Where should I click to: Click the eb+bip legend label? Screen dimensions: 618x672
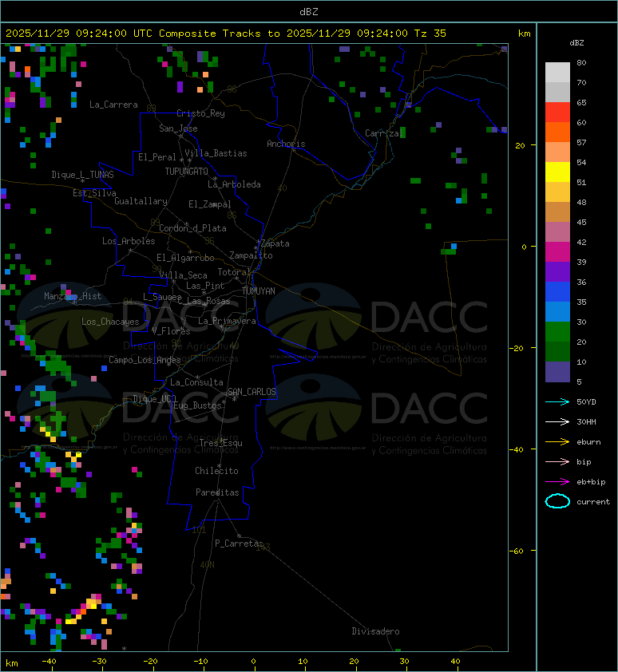[x=591, y=482]
